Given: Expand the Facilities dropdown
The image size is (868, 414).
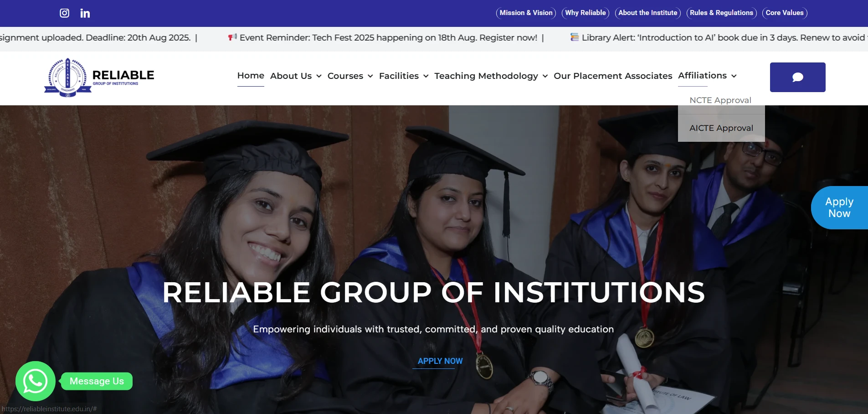Looking at the screenshot, I should (404, 76).
